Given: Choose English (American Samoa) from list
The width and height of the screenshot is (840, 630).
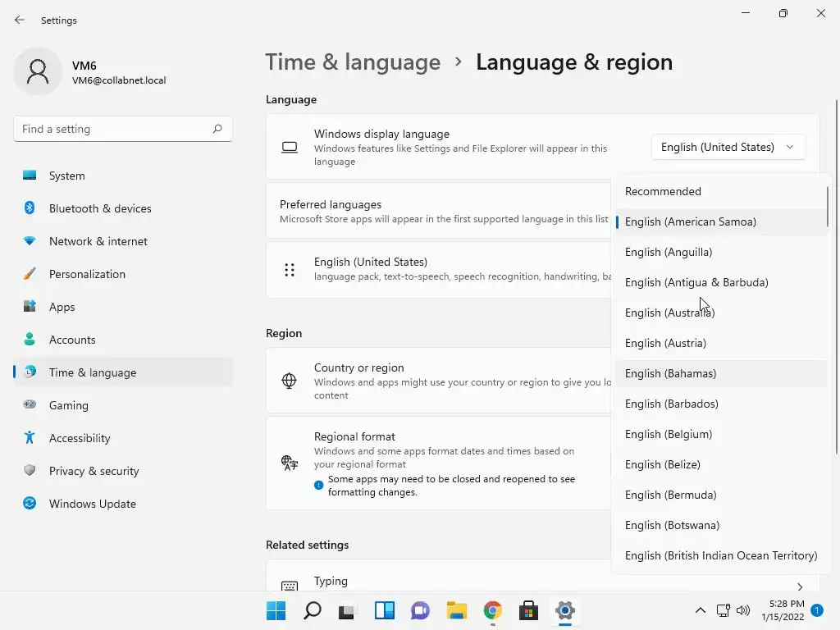Looking at the screenshot, I should tap(721, 221).
